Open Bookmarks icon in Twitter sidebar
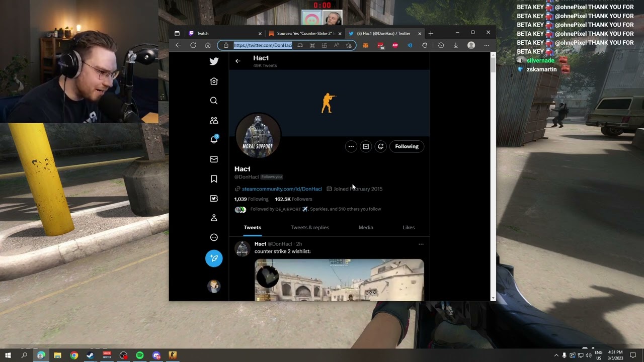 pyautogui.click(x=214, y=179)
